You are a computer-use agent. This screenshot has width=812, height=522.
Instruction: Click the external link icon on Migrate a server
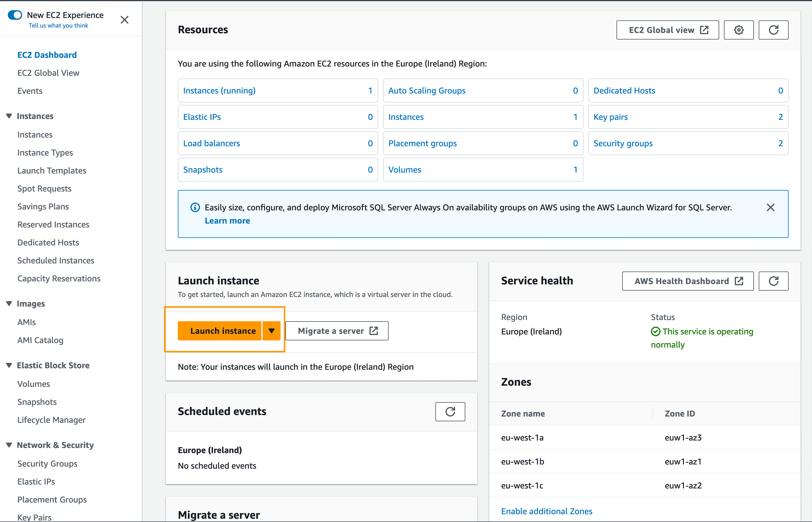click(x=373, y=331)
